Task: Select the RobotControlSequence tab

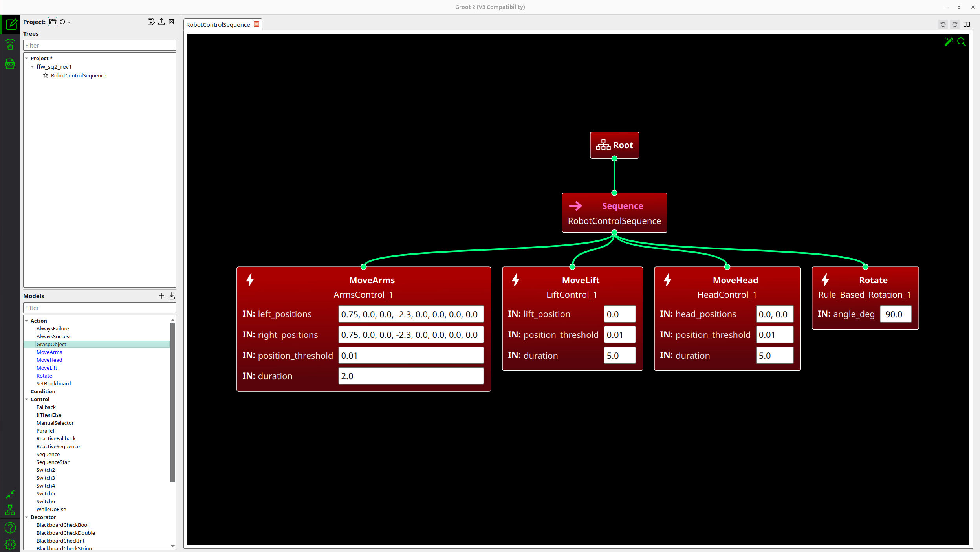Action: tap(218, 24)
